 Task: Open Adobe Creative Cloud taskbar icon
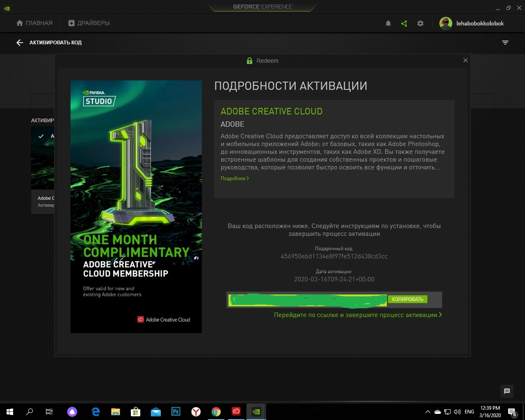click(236, 412)
